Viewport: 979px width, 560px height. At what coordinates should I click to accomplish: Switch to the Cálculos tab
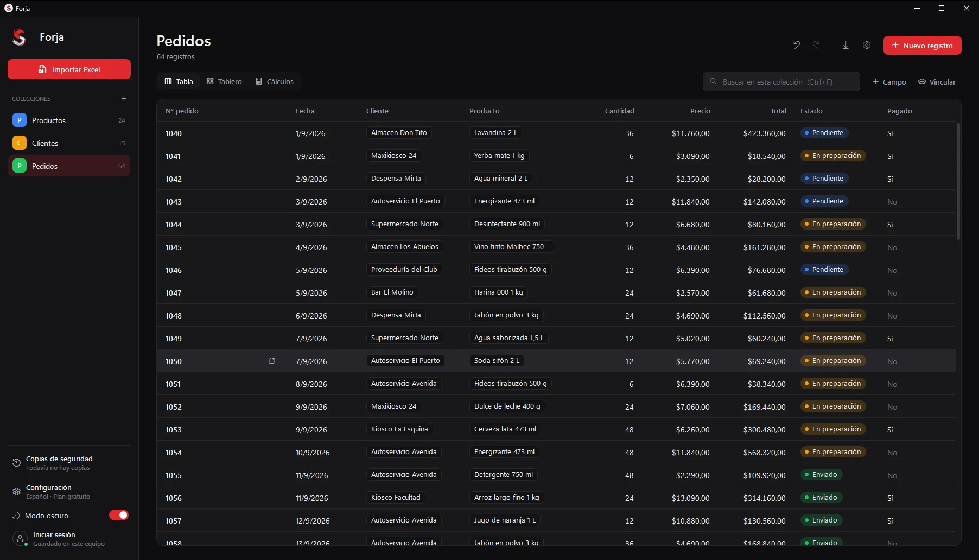(x=275, y=81)
